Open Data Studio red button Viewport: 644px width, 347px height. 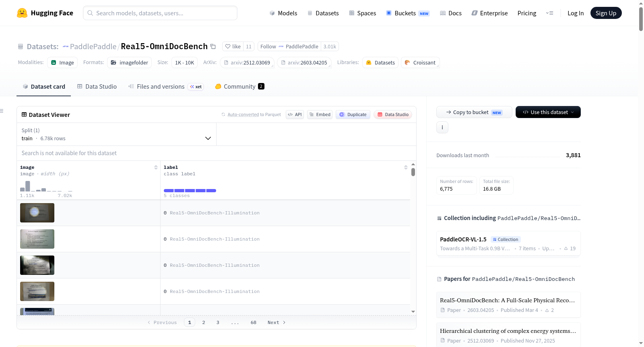[393, 114]
